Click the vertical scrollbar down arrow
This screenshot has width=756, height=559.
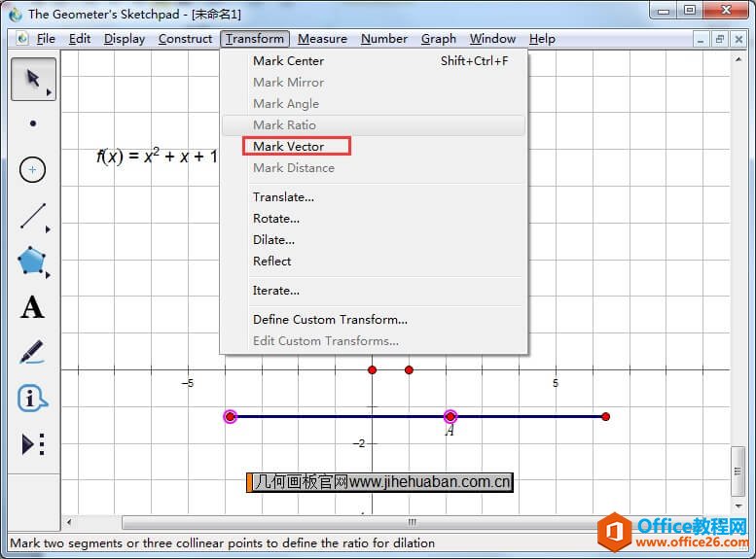tap(738, 506)
